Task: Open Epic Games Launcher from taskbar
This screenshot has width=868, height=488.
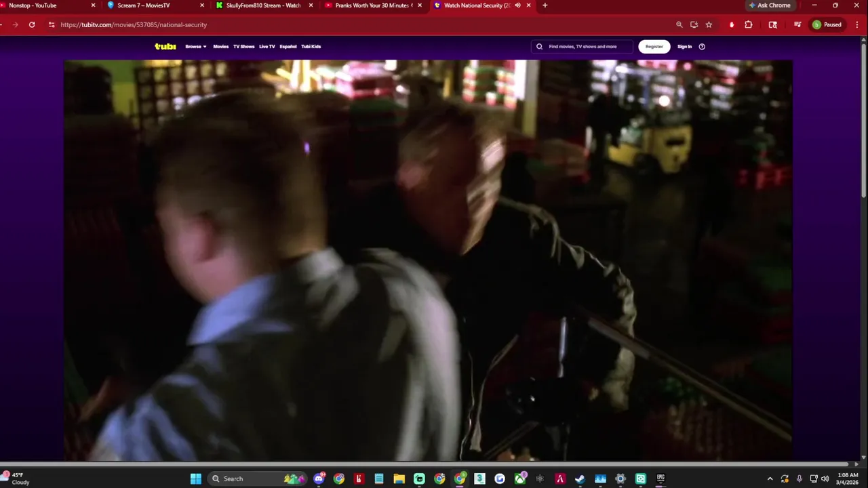Action: point(660,479)
